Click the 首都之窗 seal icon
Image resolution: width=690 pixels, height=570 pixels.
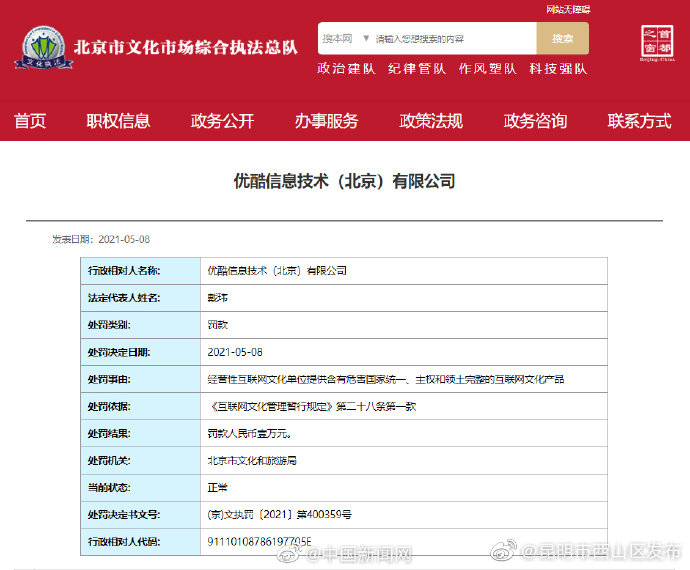click(657, 43)
